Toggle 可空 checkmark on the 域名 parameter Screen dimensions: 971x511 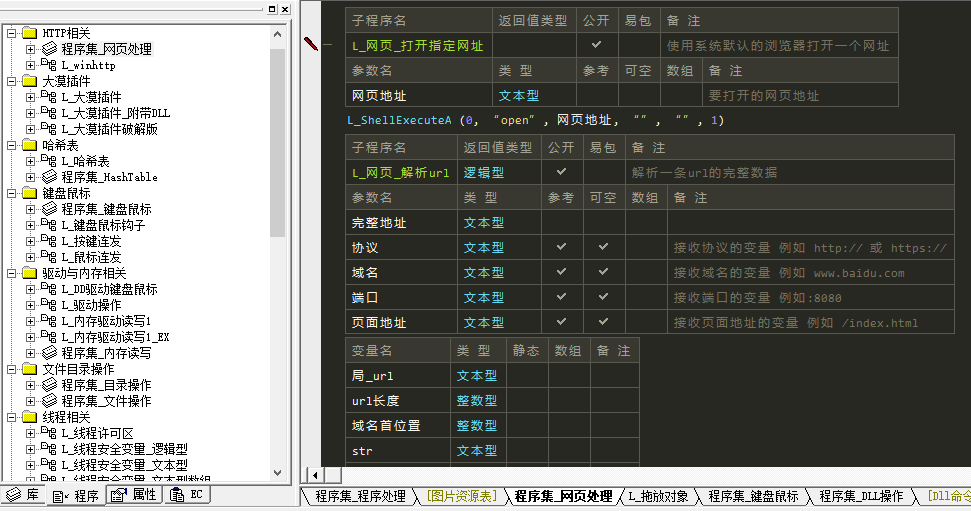pos(603,271)
